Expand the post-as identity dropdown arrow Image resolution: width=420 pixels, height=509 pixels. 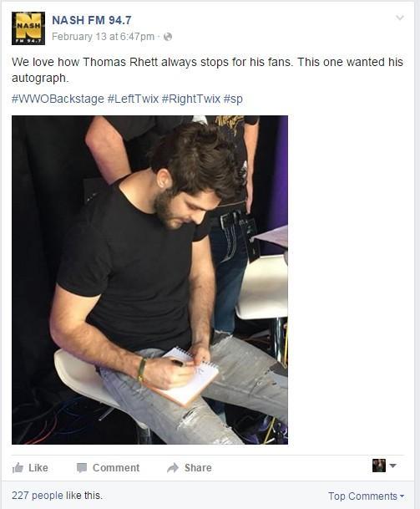tap(392, 466)
